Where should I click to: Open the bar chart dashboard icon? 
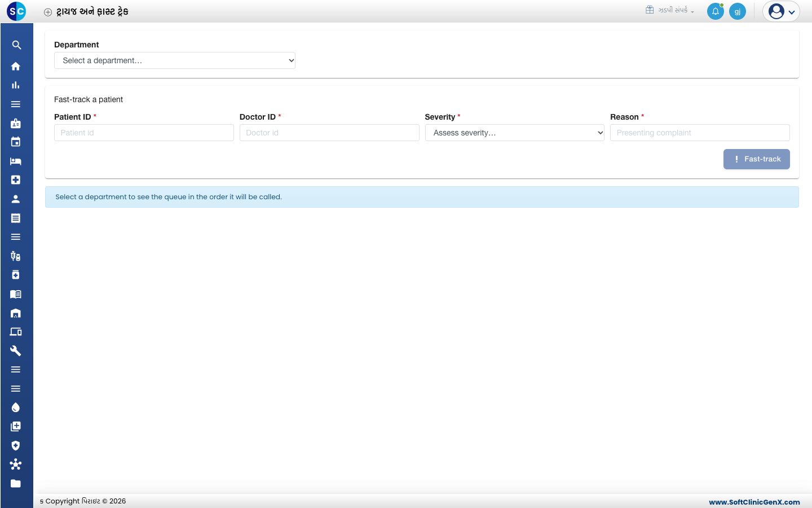[x=16, y=85]
